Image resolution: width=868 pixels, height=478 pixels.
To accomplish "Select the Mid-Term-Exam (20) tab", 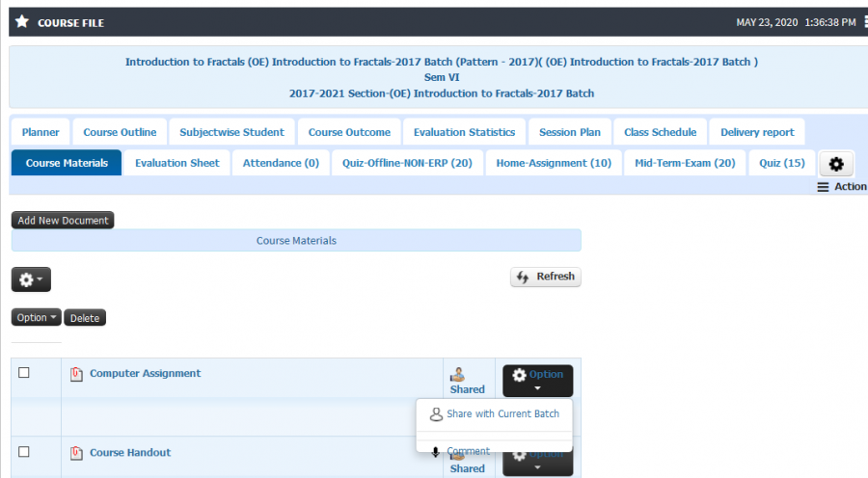I will click(685, 163).
